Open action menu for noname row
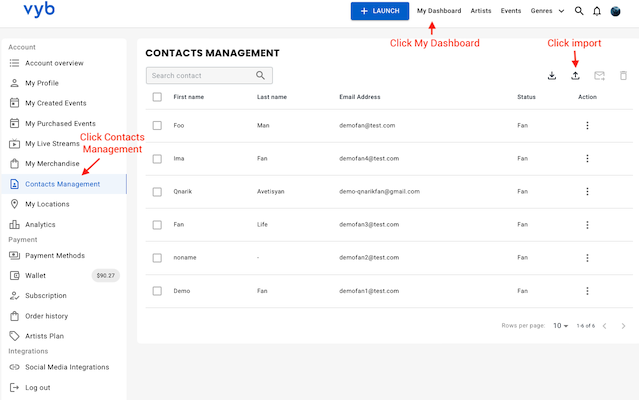The image size is (639, 400). [587, 258]
